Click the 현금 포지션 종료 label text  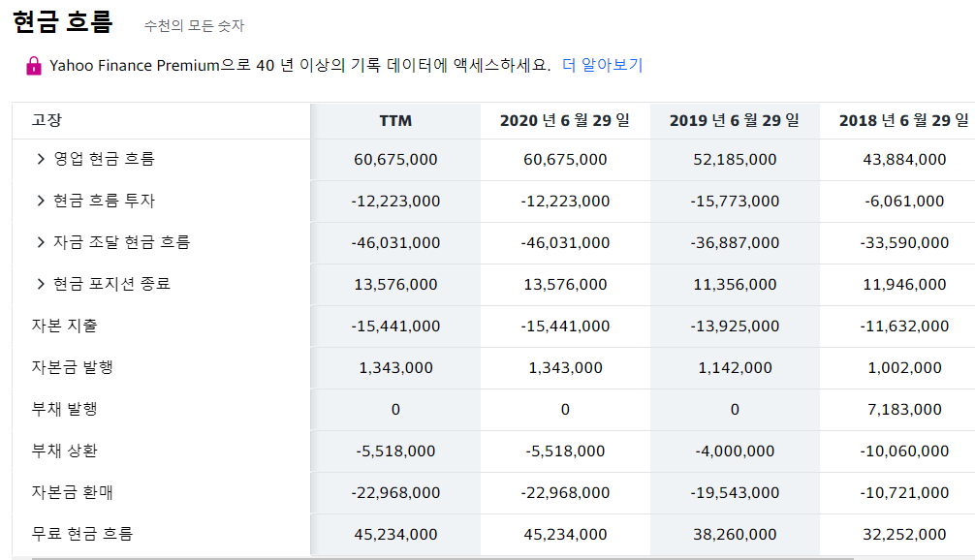click(x=111, y=284)
